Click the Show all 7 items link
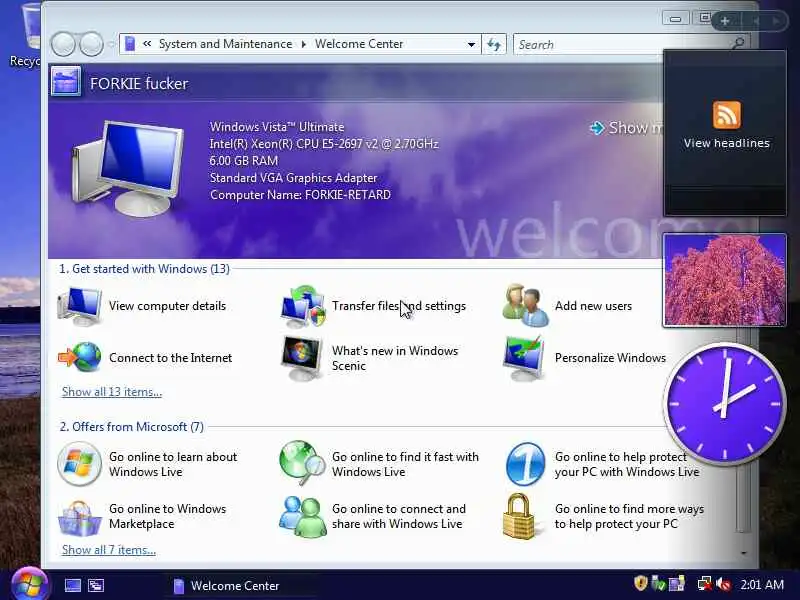 109,550
